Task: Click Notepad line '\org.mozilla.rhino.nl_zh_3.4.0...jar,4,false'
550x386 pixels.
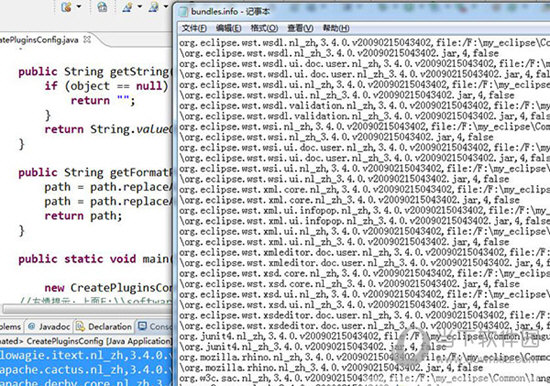Action: [331, 368]
